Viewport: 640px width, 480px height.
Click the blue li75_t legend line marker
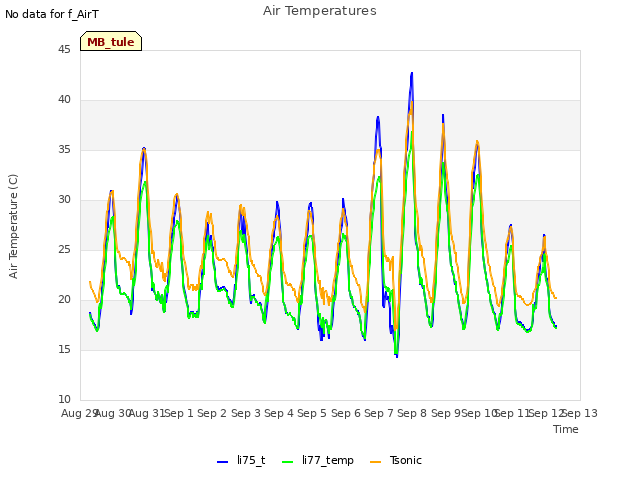(x=222, y=462)
